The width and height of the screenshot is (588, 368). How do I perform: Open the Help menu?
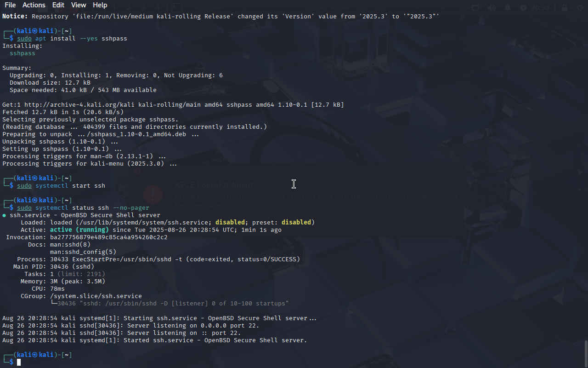click(x=100, y=5)
